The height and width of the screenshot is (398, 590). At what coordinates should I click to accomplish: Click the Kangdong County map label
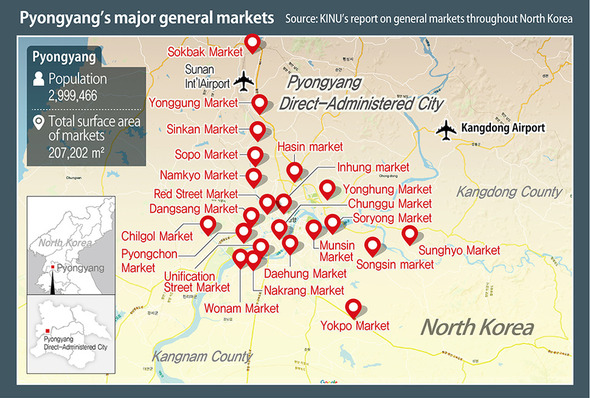tap(509, 192)
